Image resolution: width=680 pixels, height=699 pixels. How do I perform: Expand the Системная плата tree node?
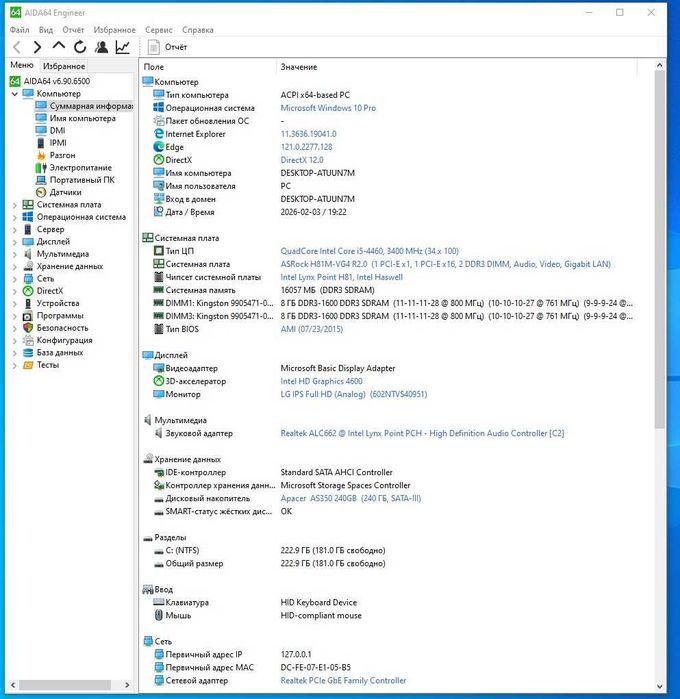pyautogui.click(x=15, y=205)
